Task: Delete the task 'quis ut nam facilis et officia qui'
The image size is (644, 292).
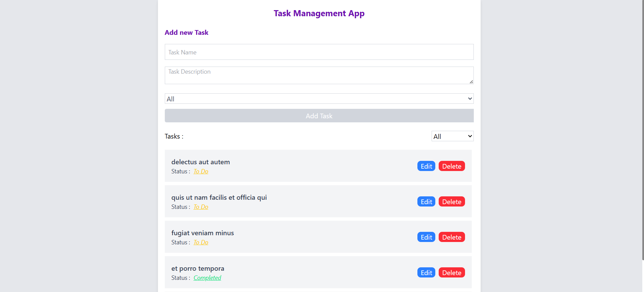Action: pyautogui.click(x=452, y=201)
